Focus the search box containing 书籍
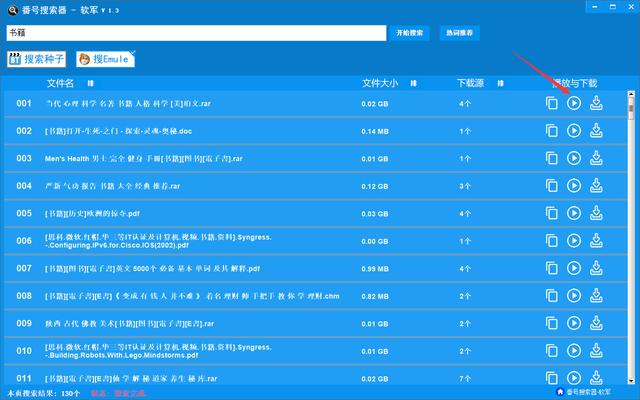The width and height of the screenshot is (640, 400). click(x=195, y=33)
